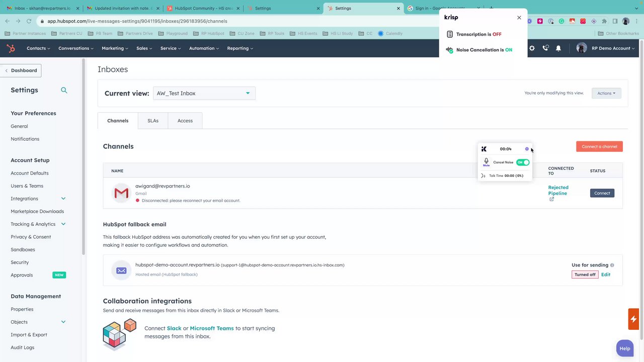644x362 pixels.
Task: Click the hosted email envelope icon
Action: tap(121, 270)
